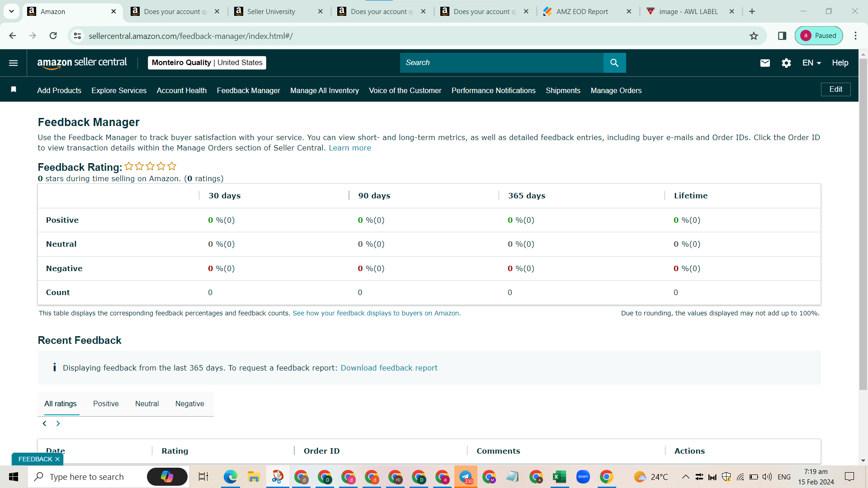Click the Windows taskbar search box
Image resolution: width=868 pixels, height=488 pixels.
click(x=108, y=477)
